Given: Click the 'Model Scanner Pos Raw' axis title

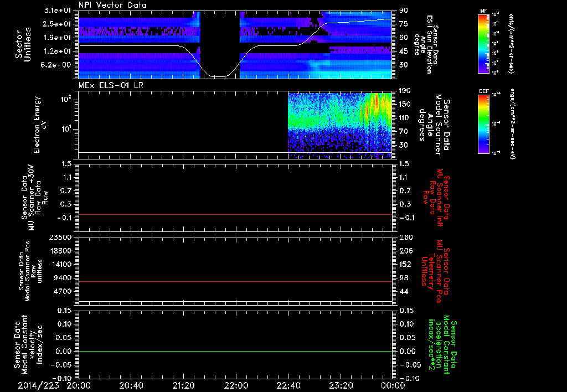Looking at the screenshot, I should [30, 271].
